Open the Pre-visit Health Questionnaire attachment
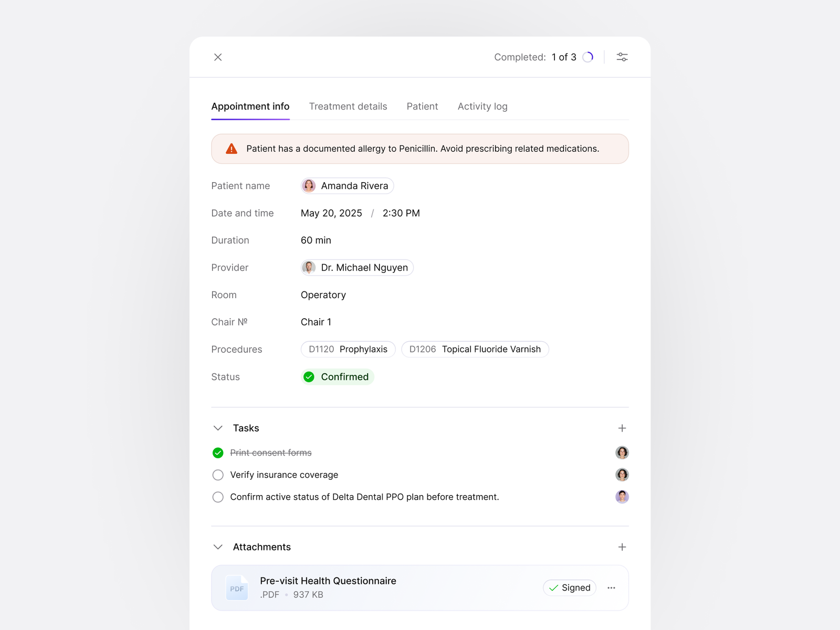This screenshot has height=630, width=840. click(x=328, y=581)
